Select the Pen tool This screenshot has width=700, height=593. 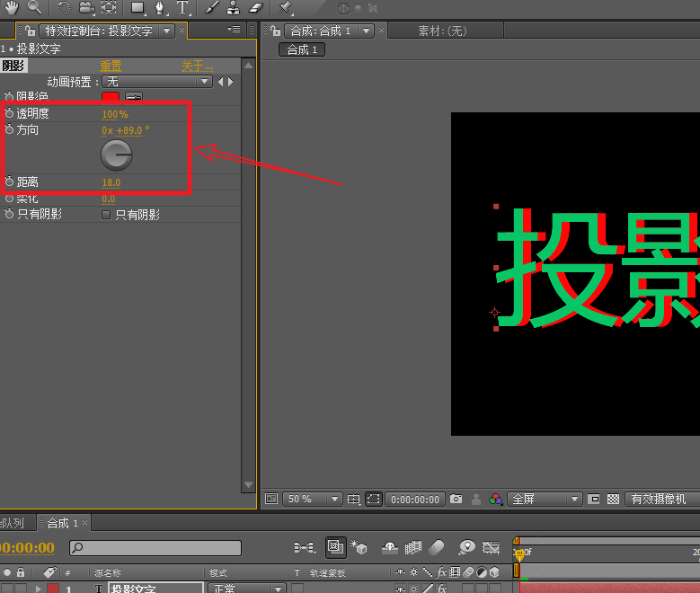(x=159, y=7)
